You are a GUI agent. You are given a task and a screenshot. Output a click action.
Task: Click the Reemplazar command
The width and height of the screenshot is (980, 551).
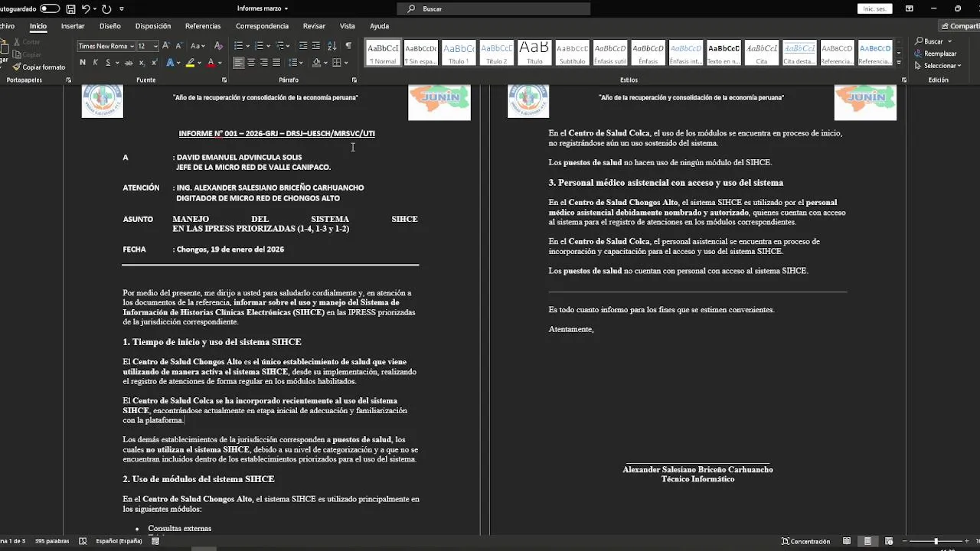point(936,54)
